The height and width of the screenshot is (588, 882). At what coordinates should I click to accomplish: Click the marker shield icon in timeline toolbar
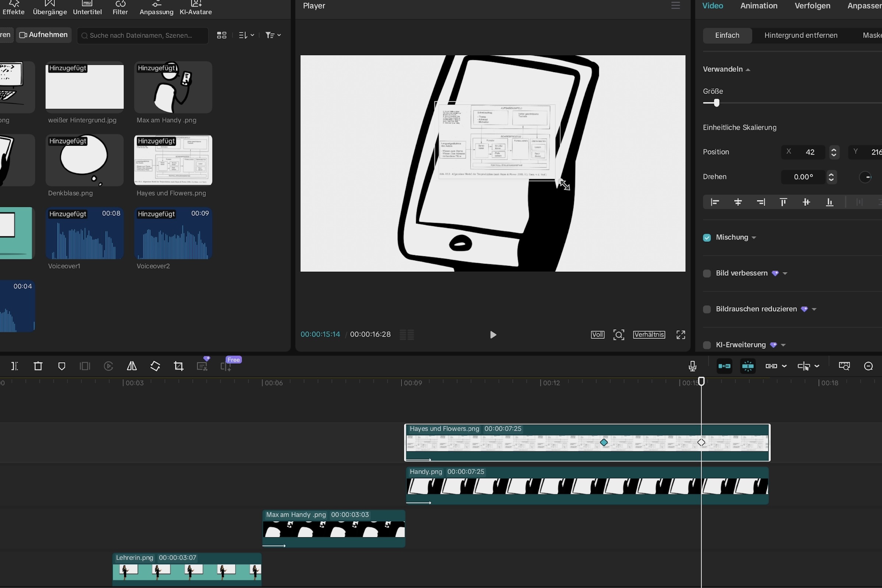62,366
